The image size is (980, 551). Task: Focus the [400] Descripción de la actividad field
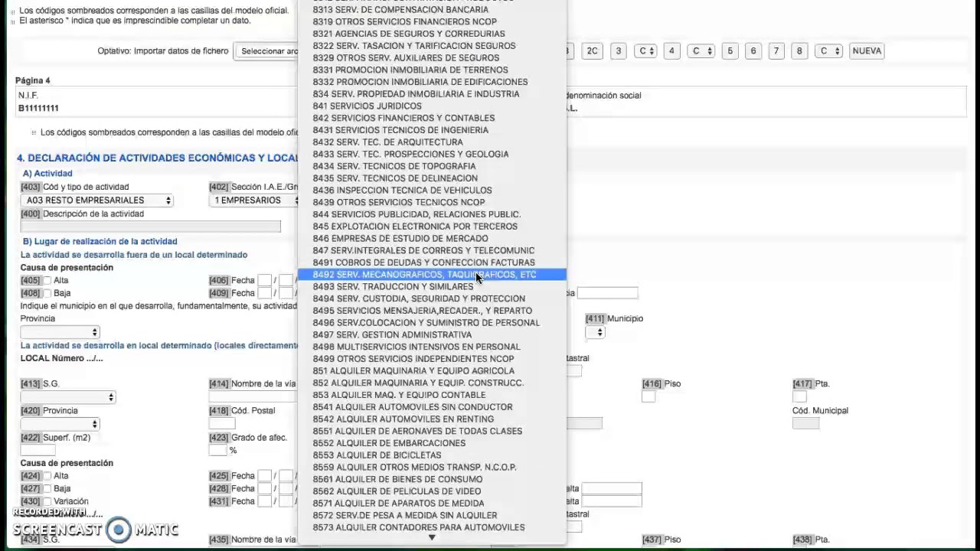(x=151, y=227)
